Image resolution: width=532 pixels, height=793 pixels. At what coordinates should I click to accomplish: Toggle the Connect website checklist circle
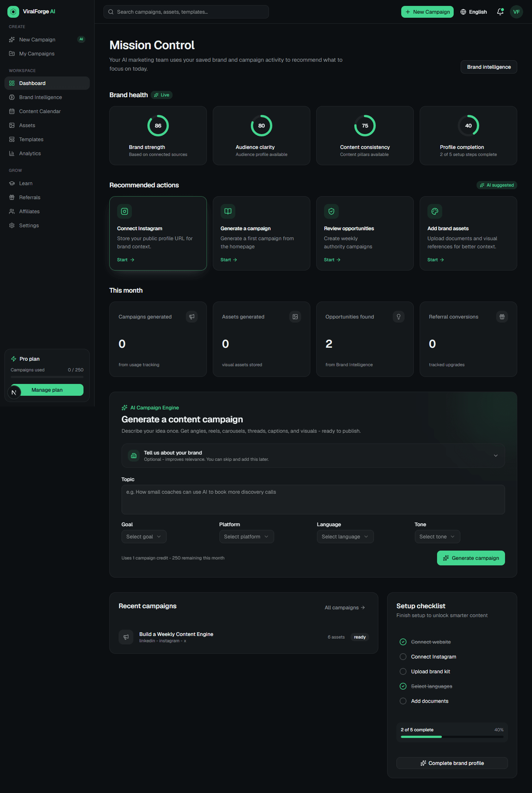[403, 642]
